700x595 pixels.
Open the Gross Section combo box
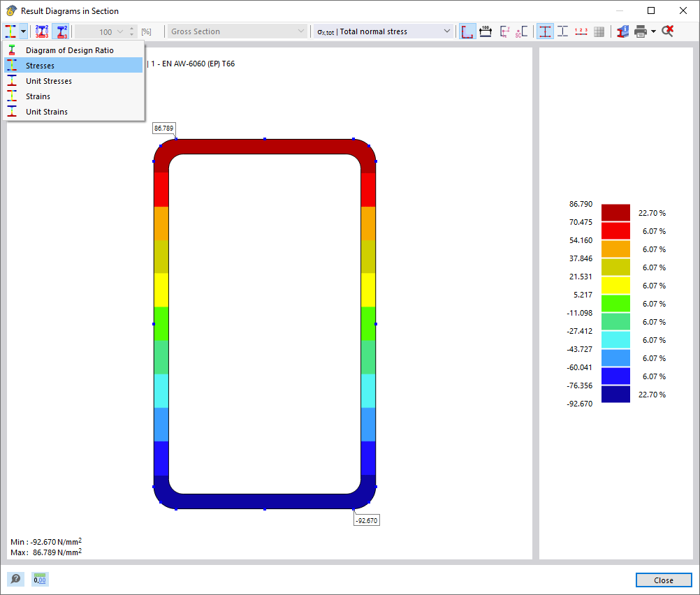click(x=238, y=31)
